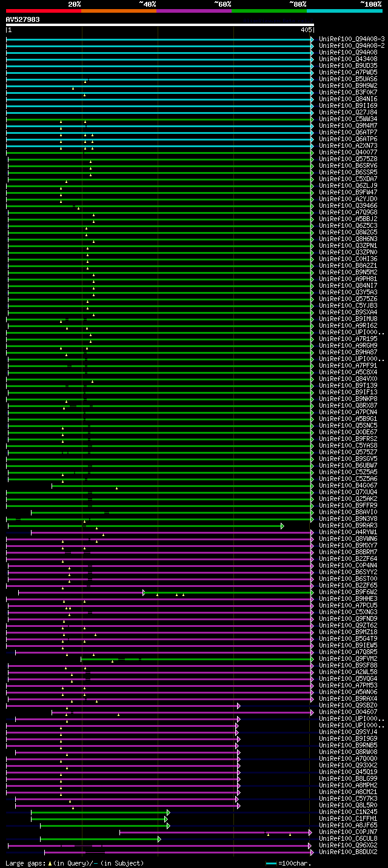Click the orange ~40% legend segment
388x868 pixels.
pos(119,11)
